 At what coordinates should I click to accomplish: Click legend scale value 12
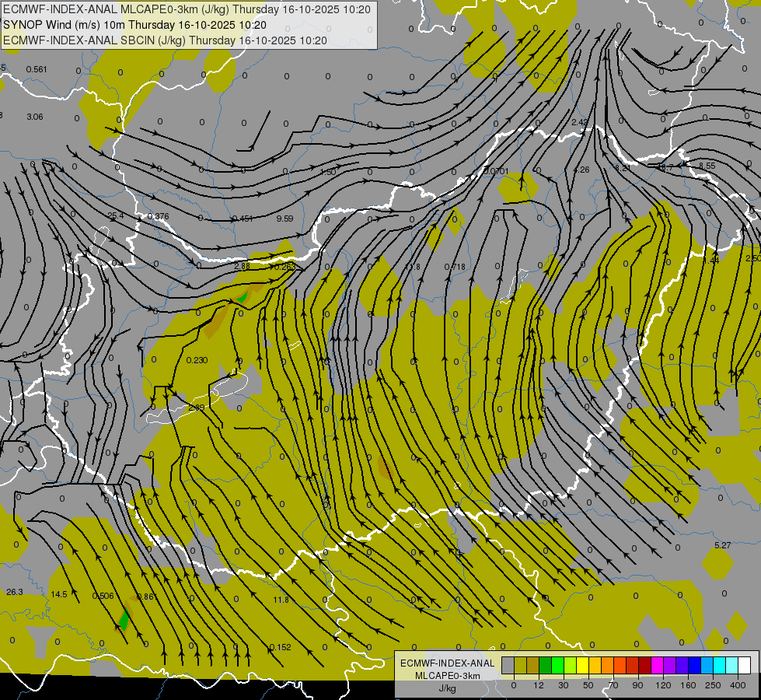point(539,685)
